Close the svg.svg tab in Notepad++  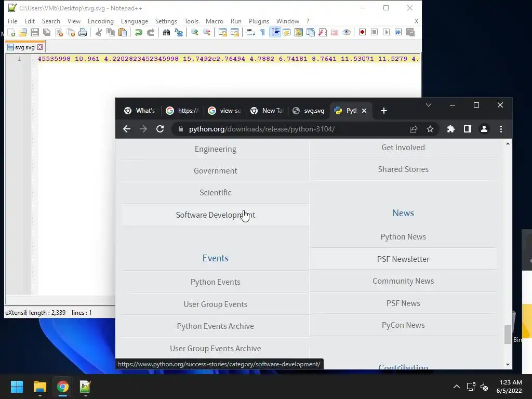[40, 47]
